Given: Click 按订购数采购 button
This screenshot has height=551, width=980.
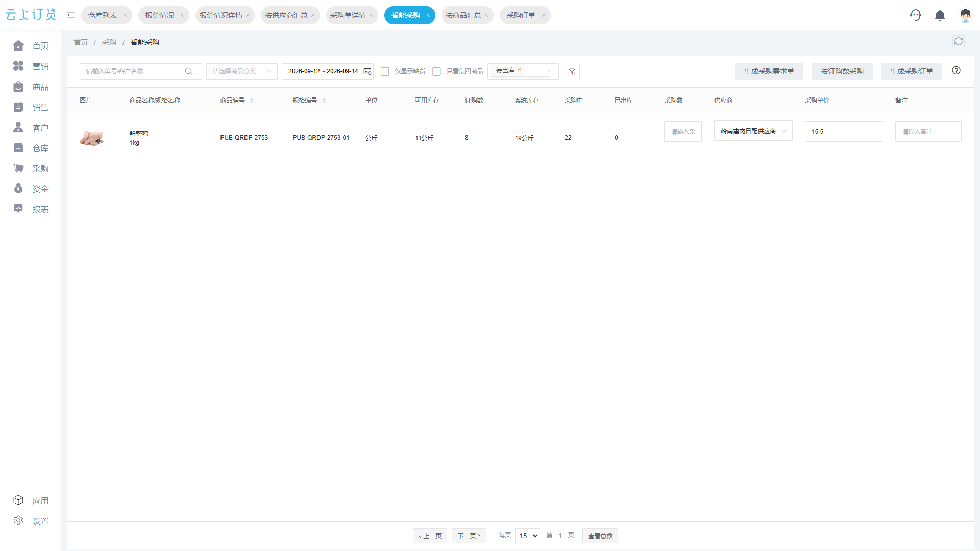Looking at the screenshot, I should [842, 71].
